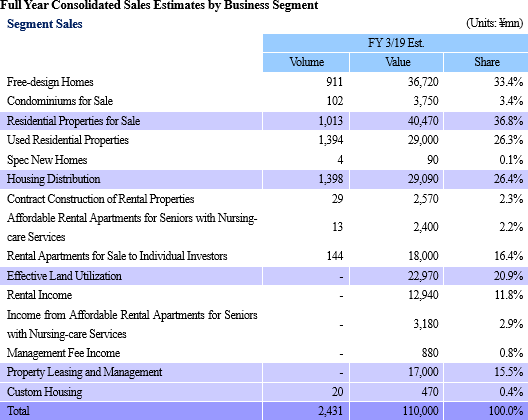Click the Rental Income label

39,295
